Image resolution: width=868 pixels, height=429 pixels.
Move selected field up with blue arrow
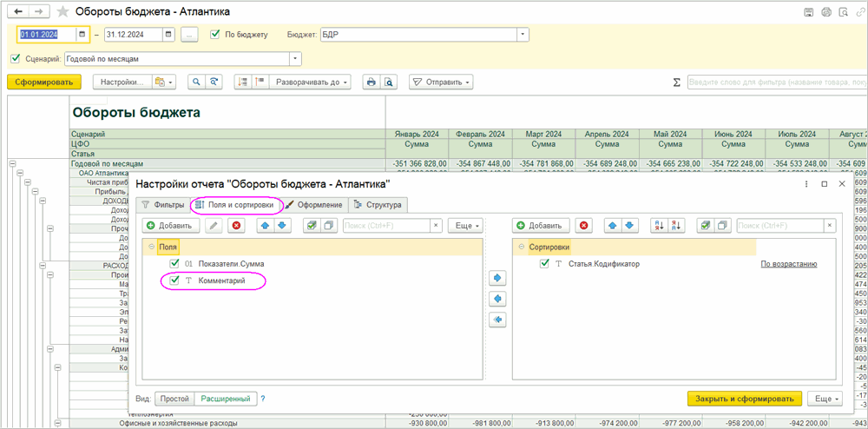pyautogui.click(x=266, y=226)
